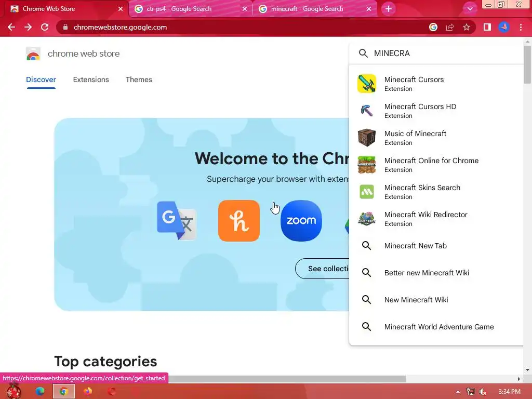Click the browser forward arrow
532x399 pixels.
tap(28, 27)
